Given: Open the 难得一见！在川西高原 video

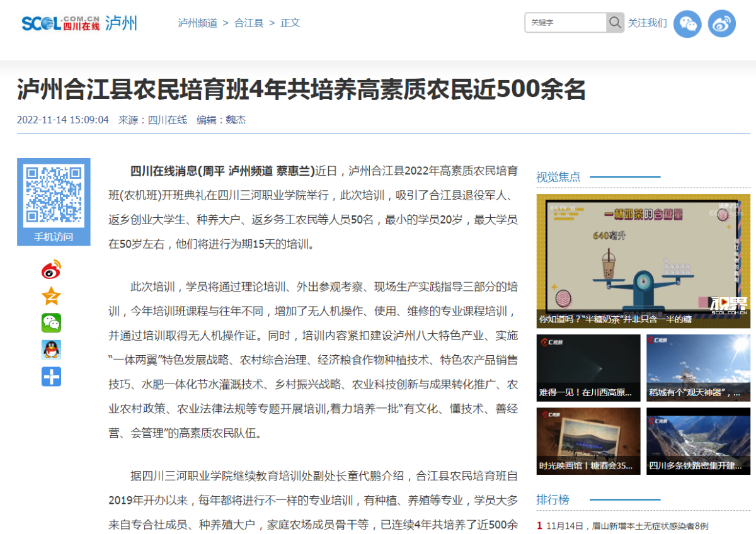Looking at the screenshot, I should [x=587, y=367].
